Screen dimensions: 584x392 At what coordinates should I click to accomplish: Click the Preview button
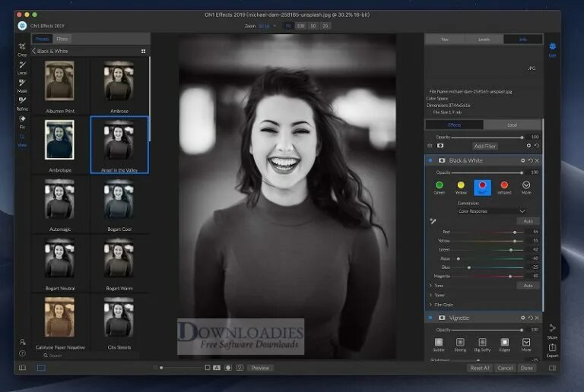tap(260, 368)
